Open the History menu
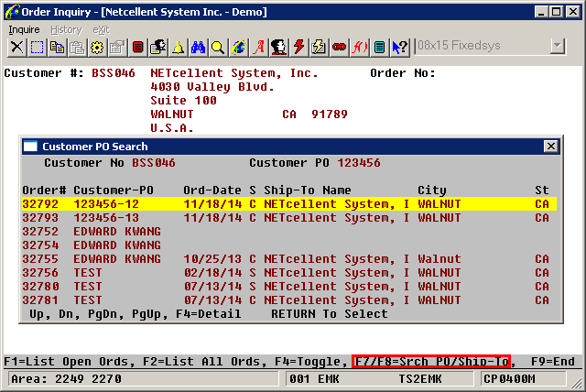Screen dimensions: 586x392 pyautogui.click(x=66, y=29)
